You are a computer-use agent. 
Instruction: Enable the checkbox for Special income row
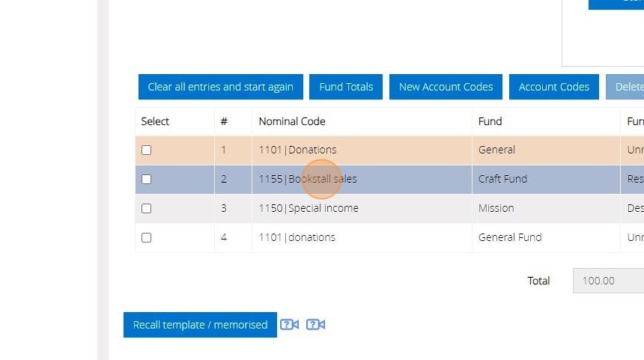(x=146, y=208)
